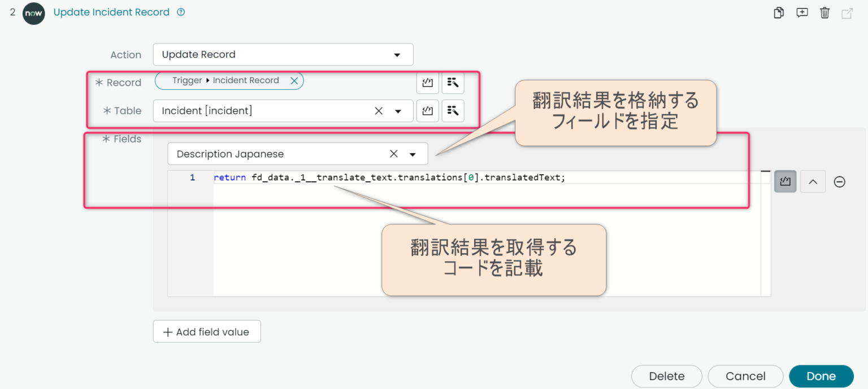Click the ServiceNow logo beside the action title
Screen dimensions: 868x389
[33, 14]
